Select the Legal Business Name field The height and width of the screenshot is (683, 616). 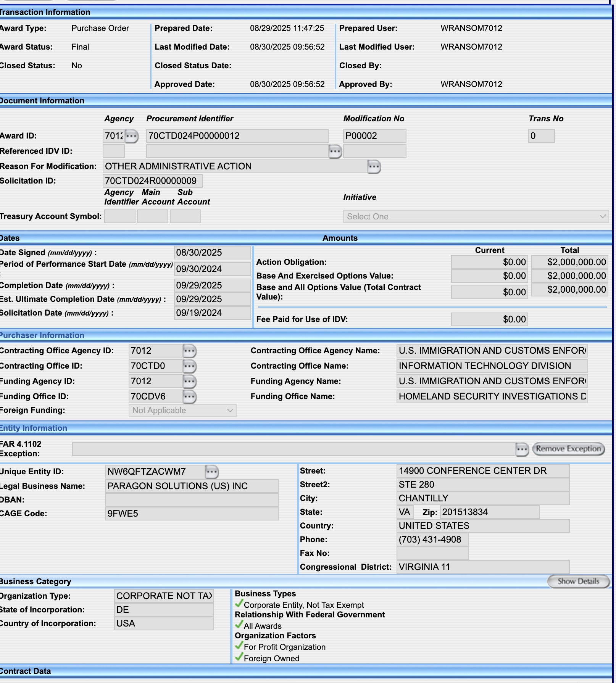(x=192, y=486)
